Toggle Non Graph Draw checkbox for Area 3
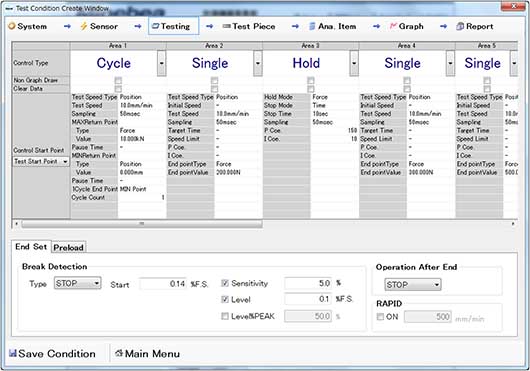Viewport: 530px width, 371px height. click(x=311, y=80)
